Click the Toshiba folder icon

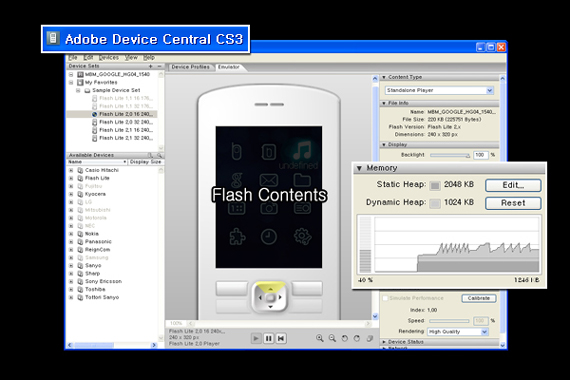point(80,289)
